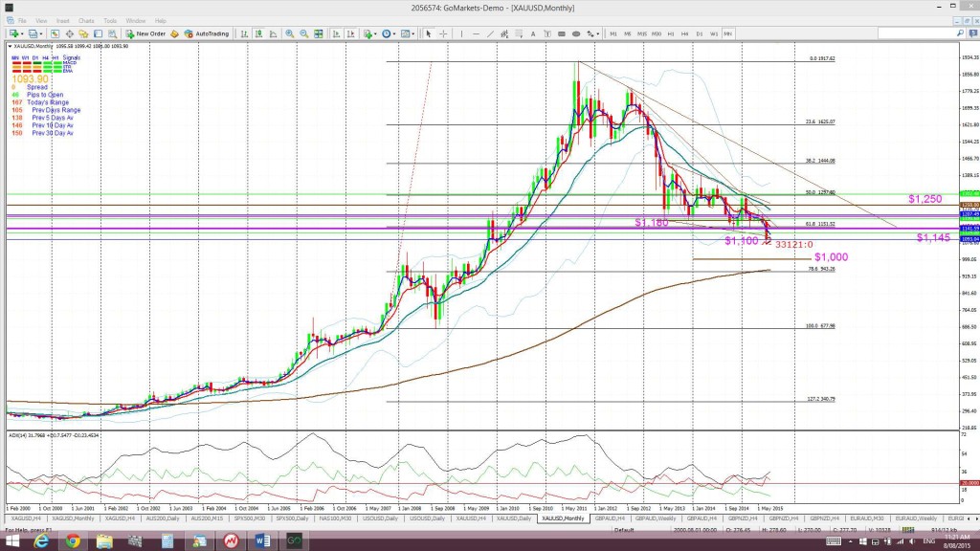Select the equidistant channel tool
Screen dimensions: 980x551
[504, 33]
